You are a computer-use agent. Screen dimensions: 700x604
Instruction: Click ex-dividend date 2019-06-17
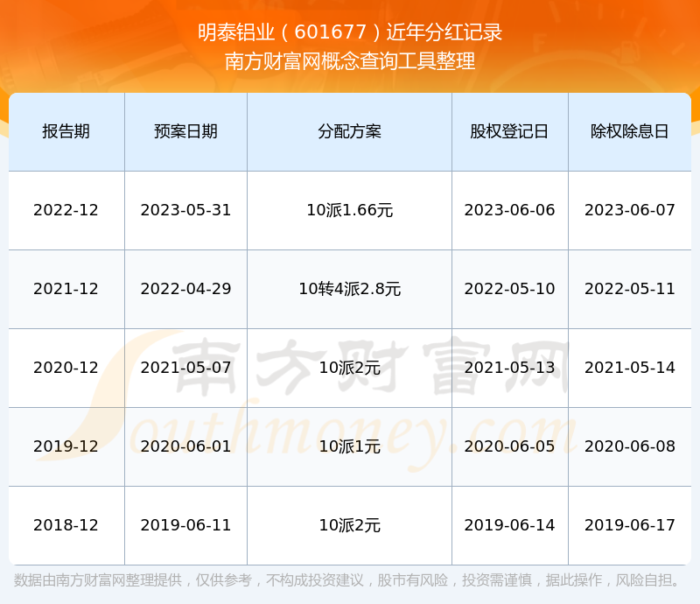pos(629,525)
